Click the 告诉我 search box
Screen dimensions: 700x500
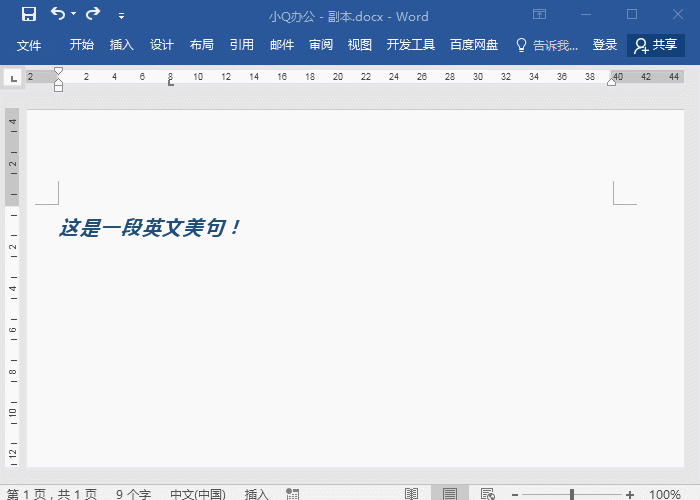click(547, 45)
